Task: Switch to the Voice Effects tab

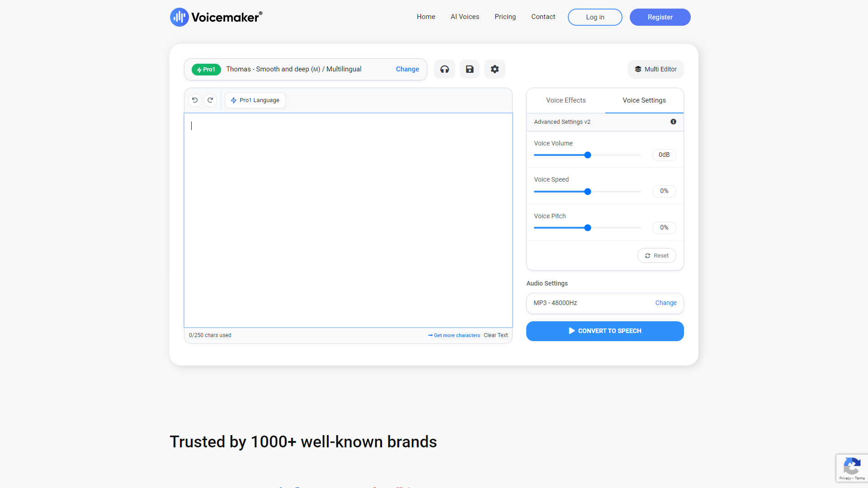Action: (x=565, y=100)
